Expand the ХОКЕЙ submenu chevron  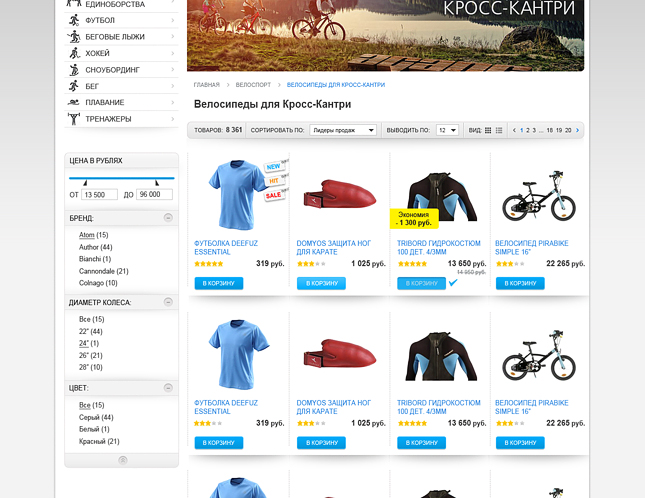click(x=173, y=53)
